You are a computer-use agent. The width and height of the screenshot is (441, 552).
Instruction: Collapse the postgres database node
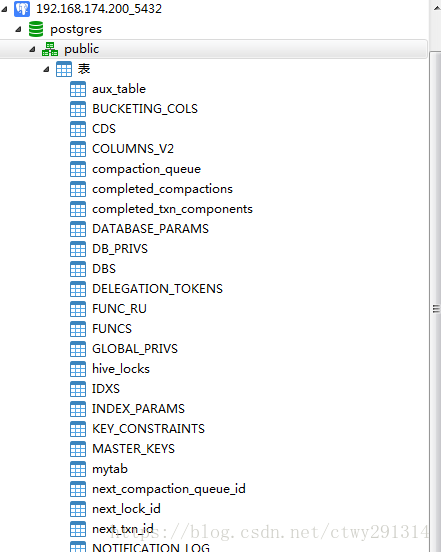point(18,29)
